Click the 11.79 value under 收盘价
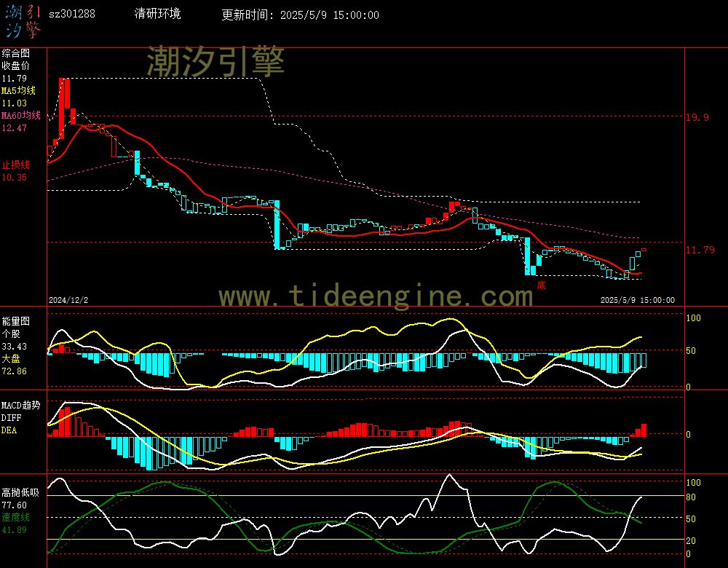728x568 pixels. coord(15,79)
